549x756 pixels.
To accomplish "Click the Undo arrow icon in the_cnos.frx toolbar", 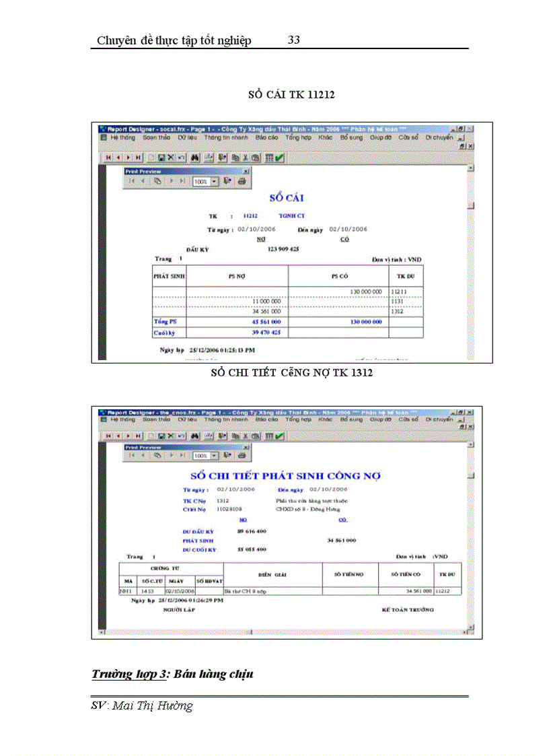I will tap(181, 436).
